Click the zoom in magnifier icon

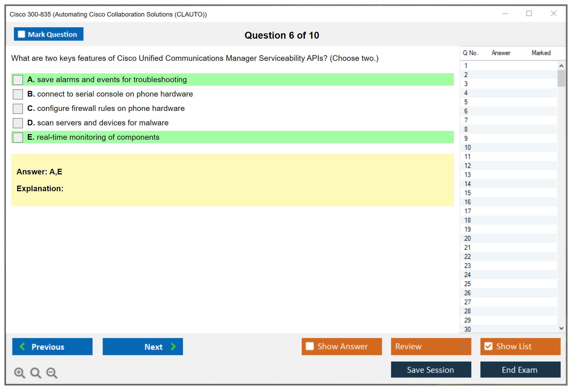pos(19,373)
